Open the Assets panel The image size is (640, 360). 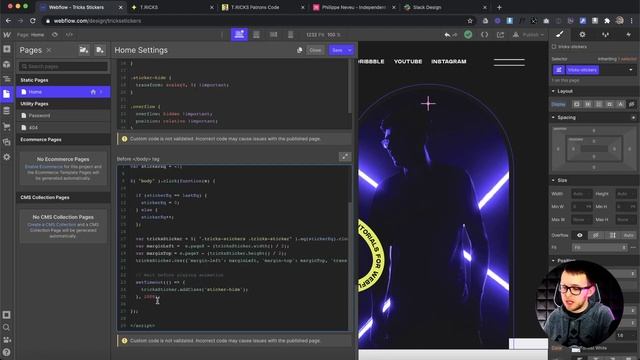(7, 142)
